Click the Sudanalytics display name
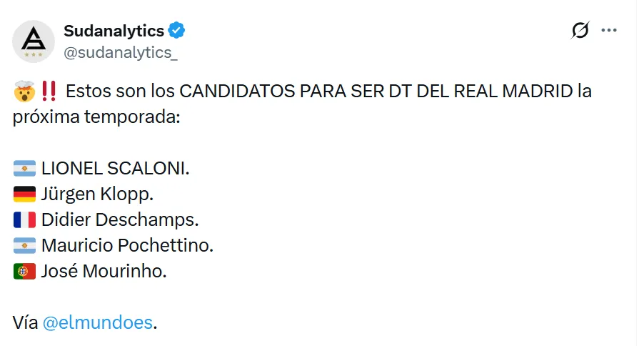644x346 pixels. point(114,31)
